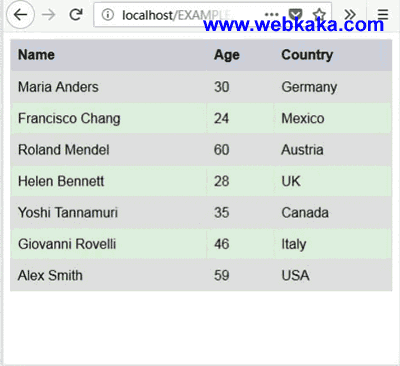Open the hamburger application menu

coord(383,15)
